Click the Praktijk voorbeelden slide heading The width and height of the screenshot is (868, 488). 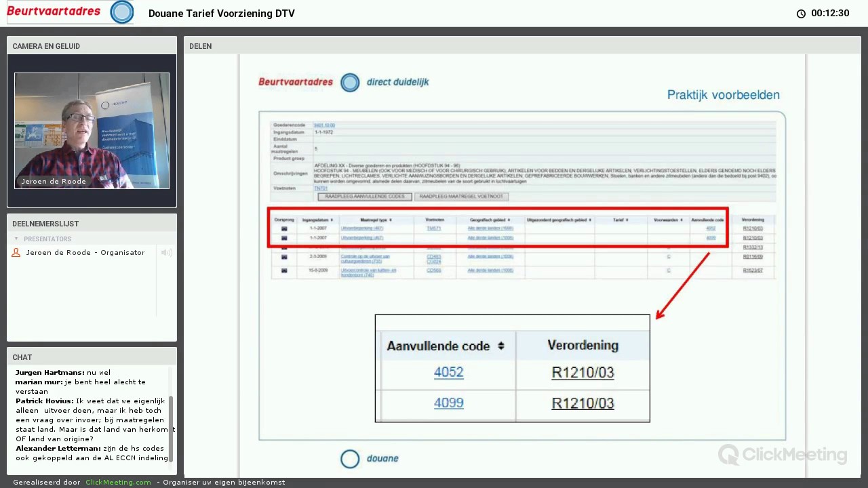(724, 95)
